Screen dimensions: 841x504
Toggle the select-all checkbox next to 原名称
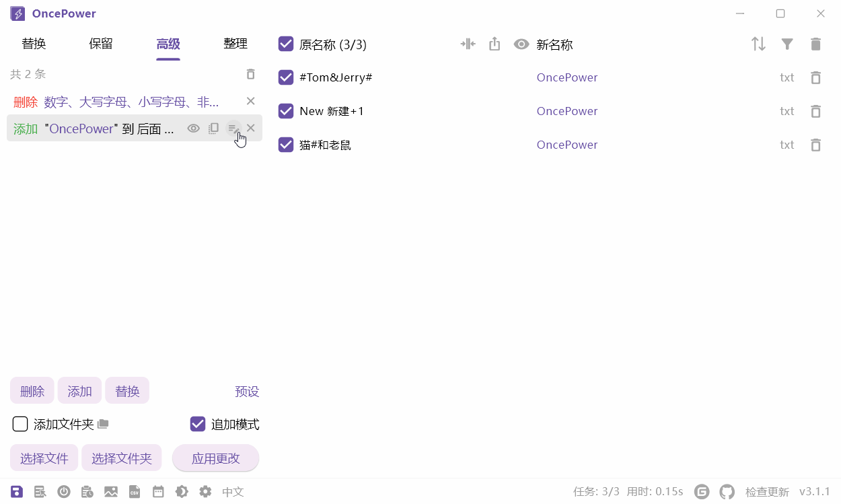tap(286, 44)
